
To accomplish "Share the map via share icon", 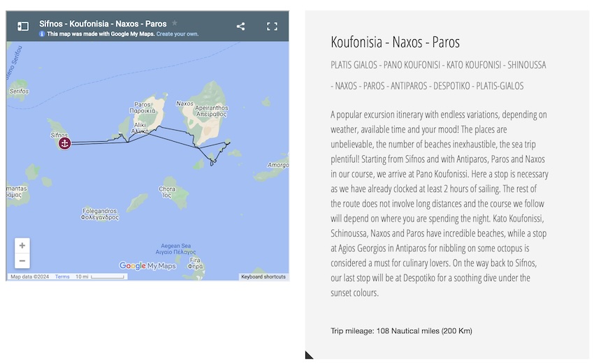I will point(240,26).
